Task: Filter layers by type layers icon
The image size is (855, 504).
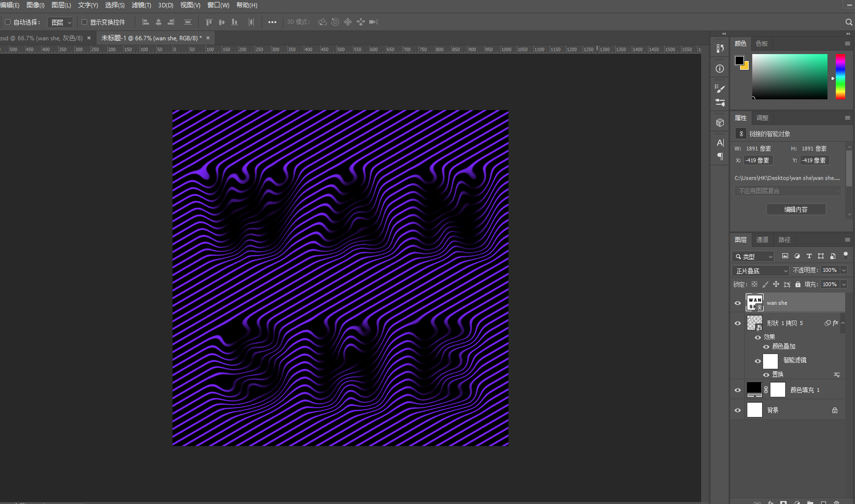Action: click(809, 256)
